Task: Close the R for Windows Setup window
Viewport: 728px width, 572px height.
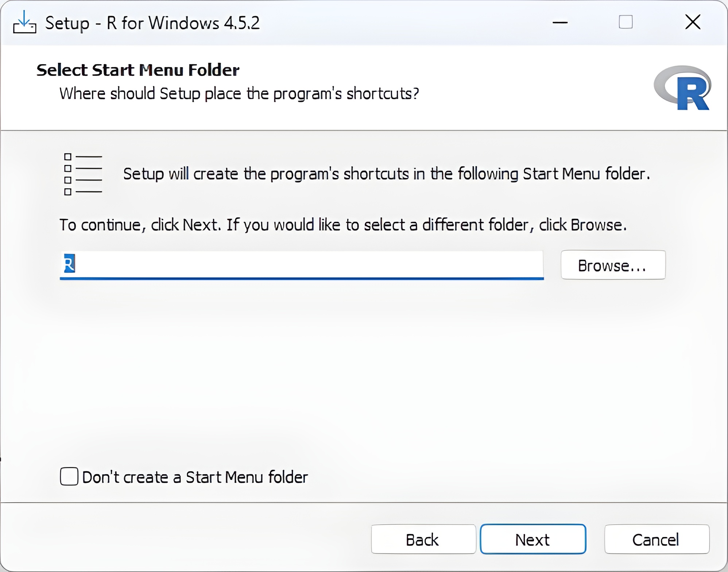Action: tap(693, 22)
